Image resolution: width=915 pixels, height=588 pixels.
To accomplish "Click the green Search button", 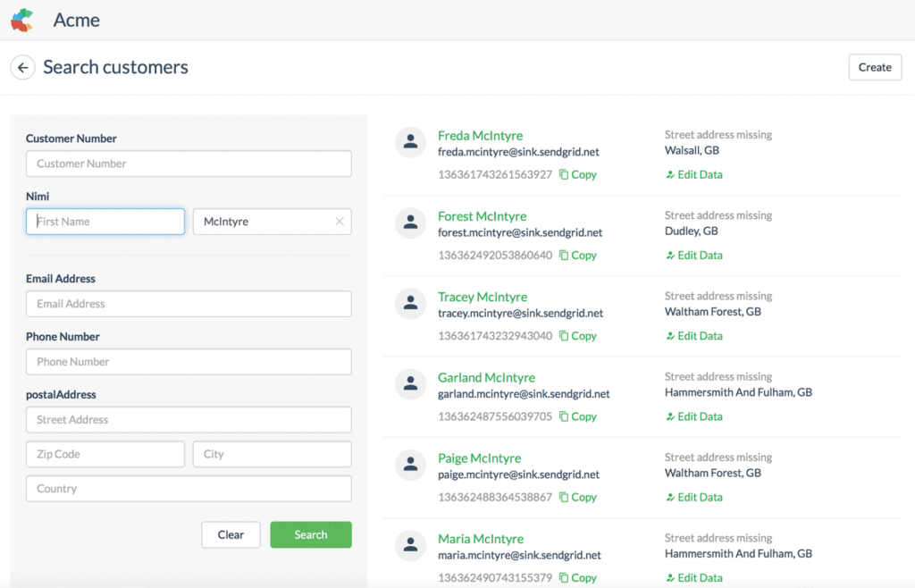I will tap(311, 534).
